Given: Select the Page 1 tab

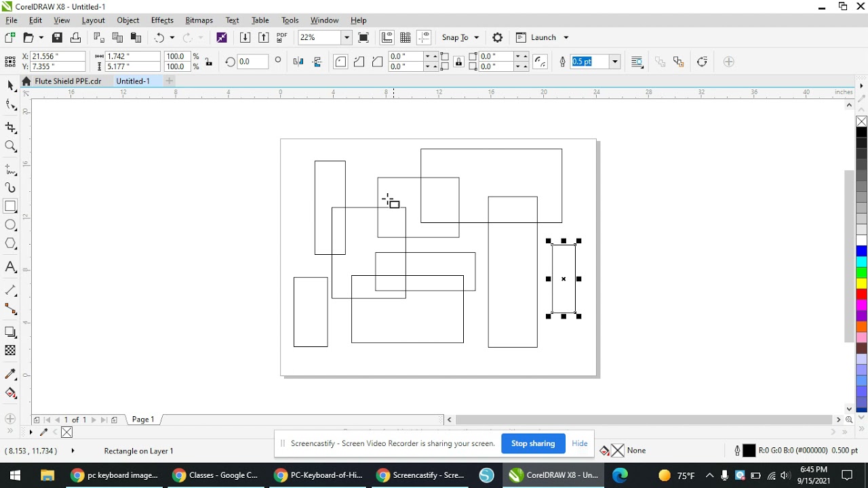Looking at the screenshot, I should (143, 420).
